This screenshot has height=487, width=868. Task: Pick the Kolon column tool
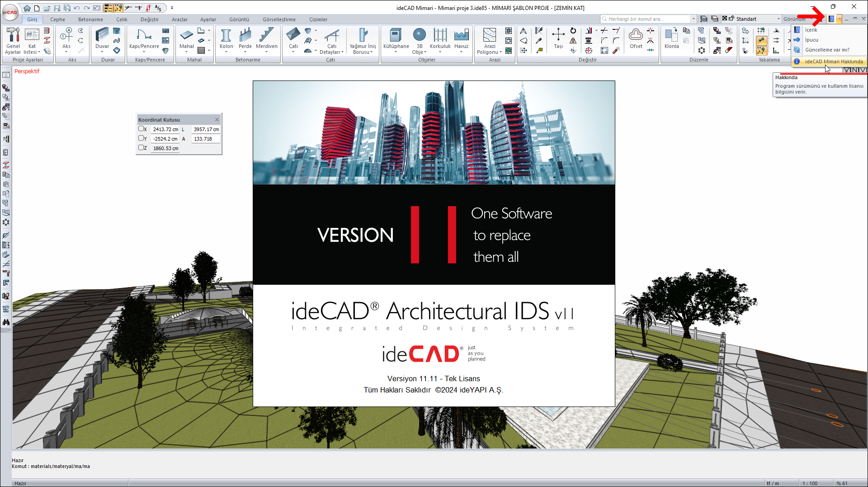(226, 38)
